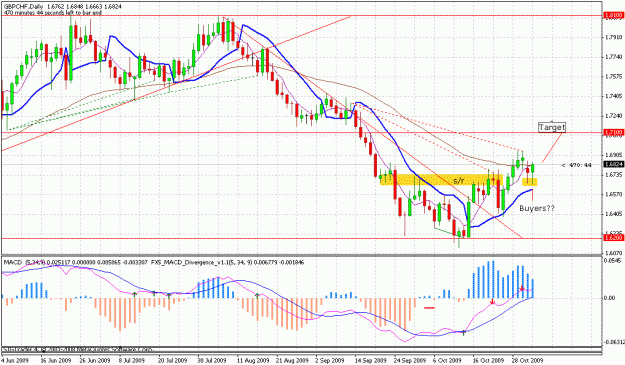Click the 16 Oct 2009 date label

tap(488, 361)
